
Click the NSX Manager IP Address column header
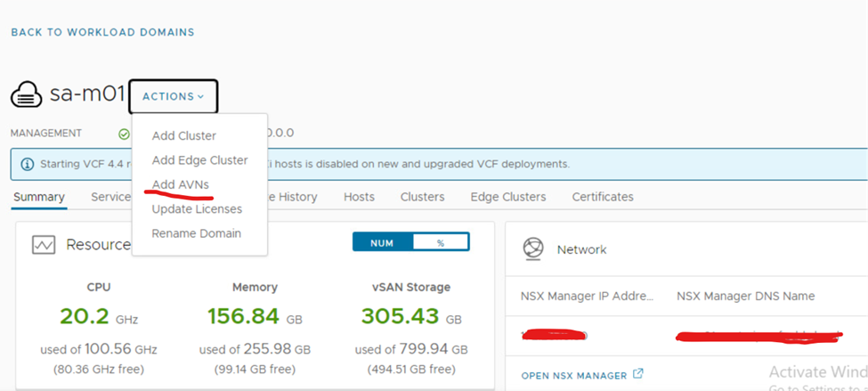coord(588,297)
